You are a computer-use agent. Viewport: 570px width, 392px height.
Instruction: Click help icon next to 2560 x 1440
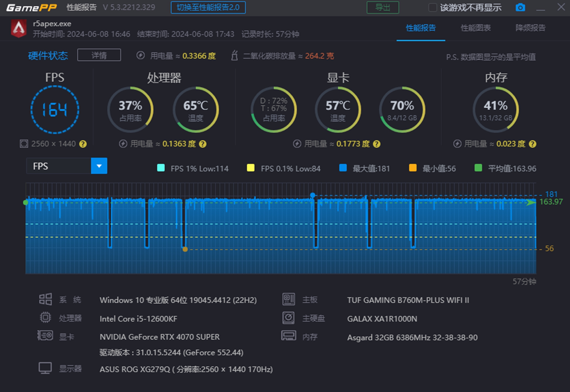point(83,144)
